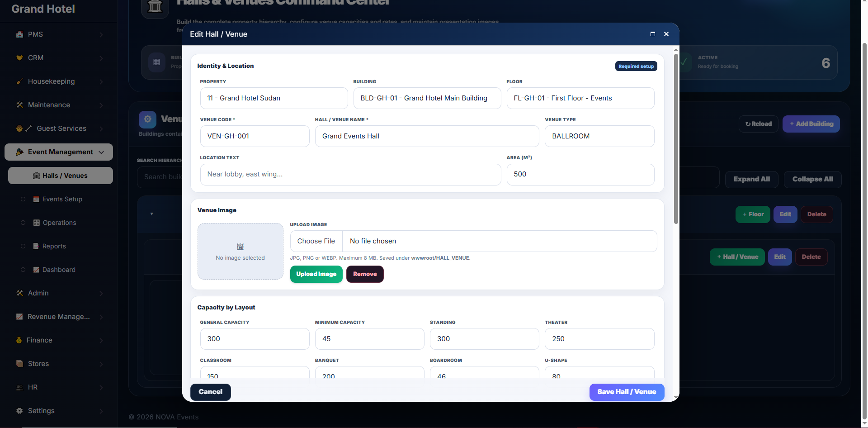
Task: Click the Halls / Venues building icon
Action: point(37,176)
